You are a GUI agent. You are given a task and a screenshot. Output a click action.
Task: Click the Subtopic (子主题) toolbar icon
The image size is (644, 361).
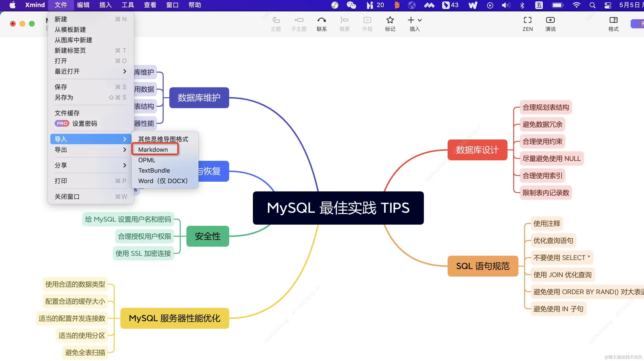tap(299, 24)
